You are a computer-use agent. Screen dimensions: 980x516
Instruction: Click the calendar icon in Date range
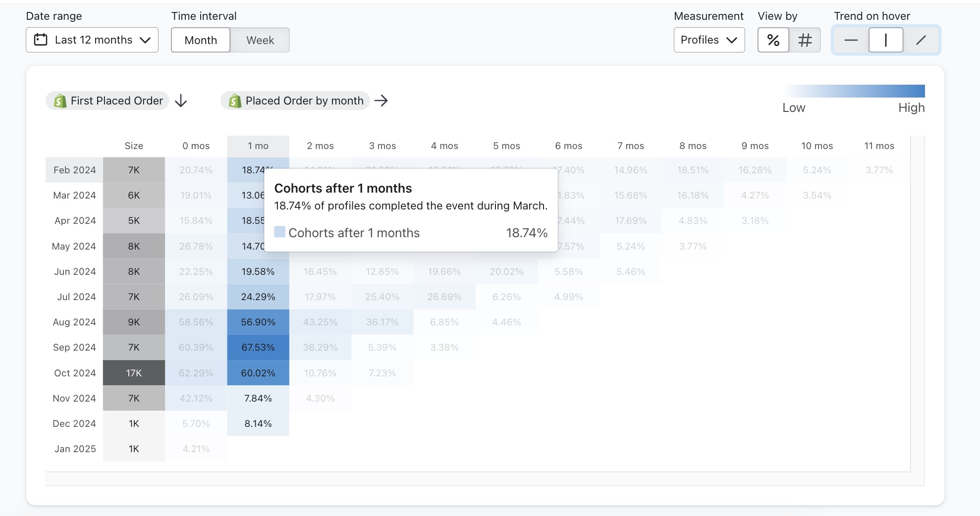pyautogui.click(x=41, y=40)
